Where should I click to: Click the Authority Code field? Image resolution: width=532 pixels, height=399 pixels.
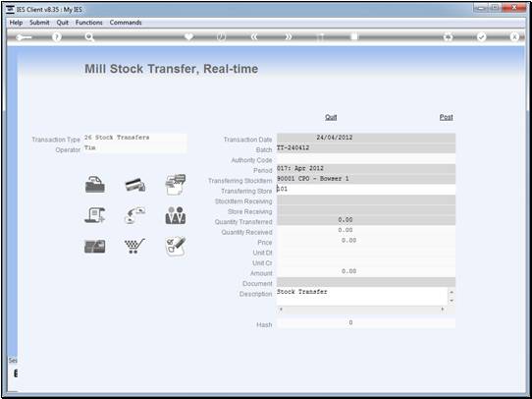[366, 158]
